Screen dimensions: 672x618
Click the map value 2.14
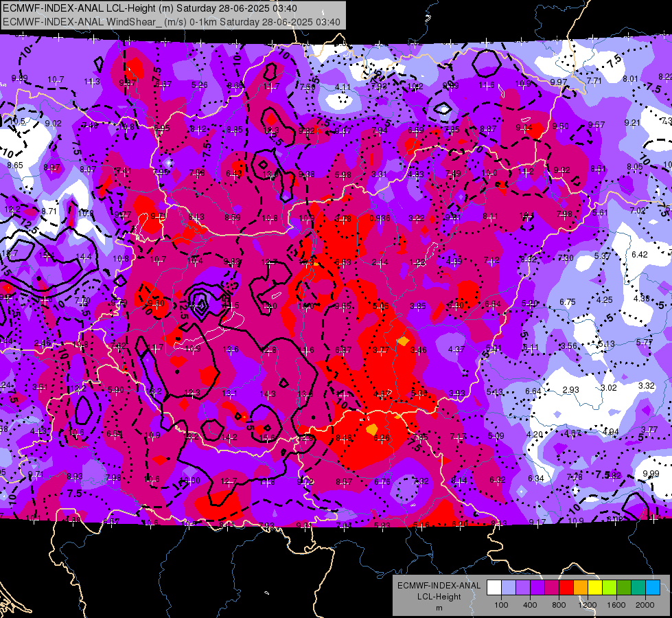click(380, 262)
